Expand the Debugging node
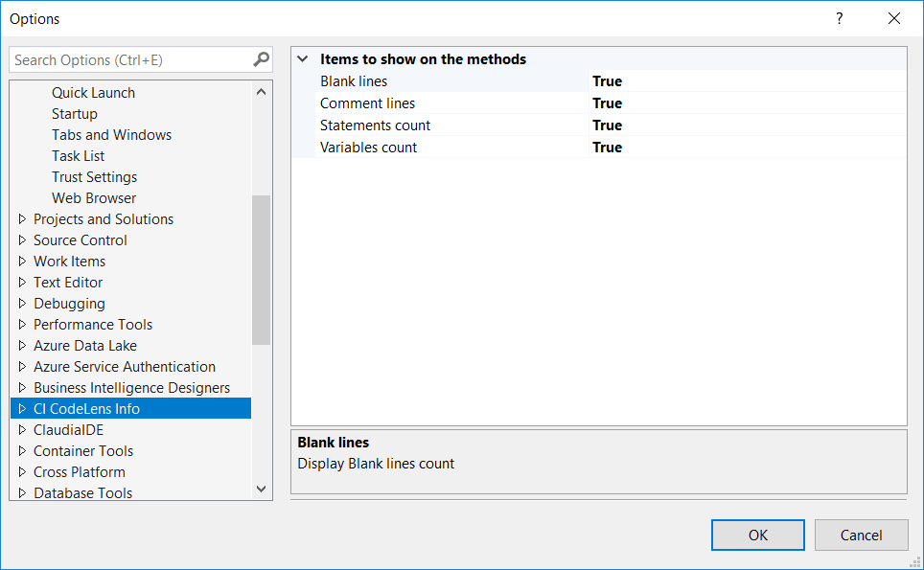Viewport: 924px width, 570px height. click(x=22, y=303)
